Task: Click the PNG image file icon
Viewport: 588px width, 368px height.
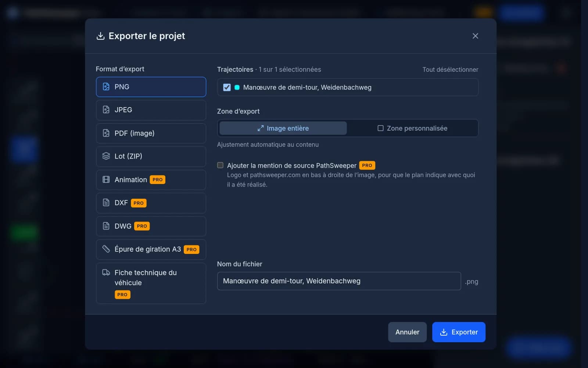Action: point(106,87)
